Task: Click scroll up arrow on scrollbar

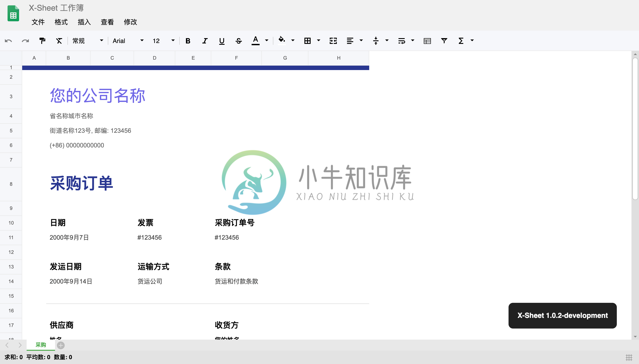Action: click(635, 54)
